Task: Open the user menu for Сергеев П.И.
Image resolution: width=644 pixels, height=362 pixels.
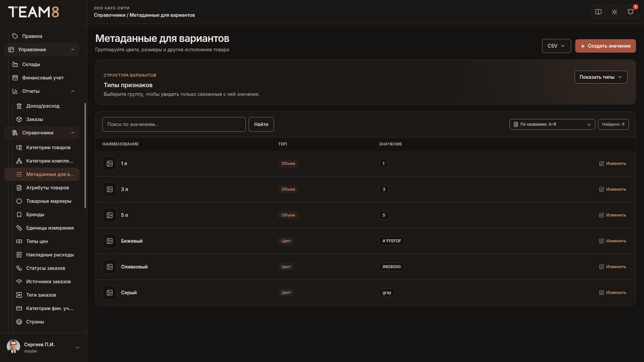Action: point(43,347)
